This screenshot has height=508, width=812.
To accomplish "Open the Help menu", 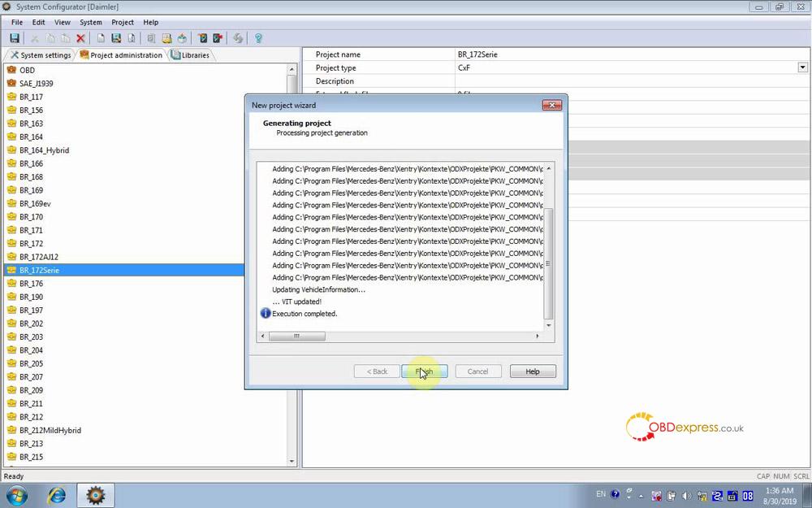I will coord(151,22).
